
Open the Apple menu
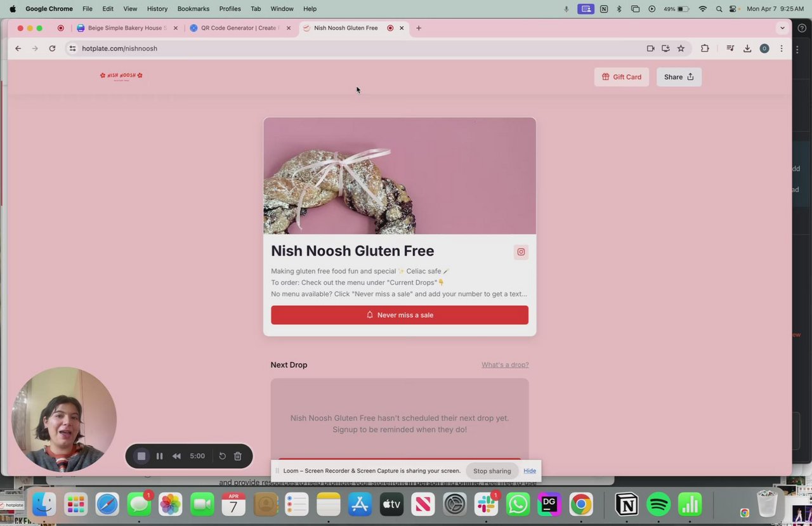click(12, 9)
